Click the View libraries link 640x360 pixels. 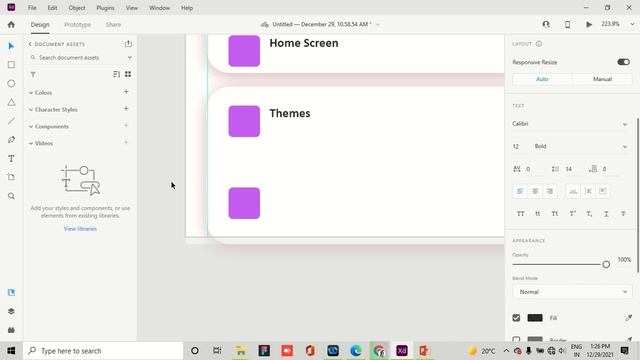pyautogui.click(x=80, y=229)
